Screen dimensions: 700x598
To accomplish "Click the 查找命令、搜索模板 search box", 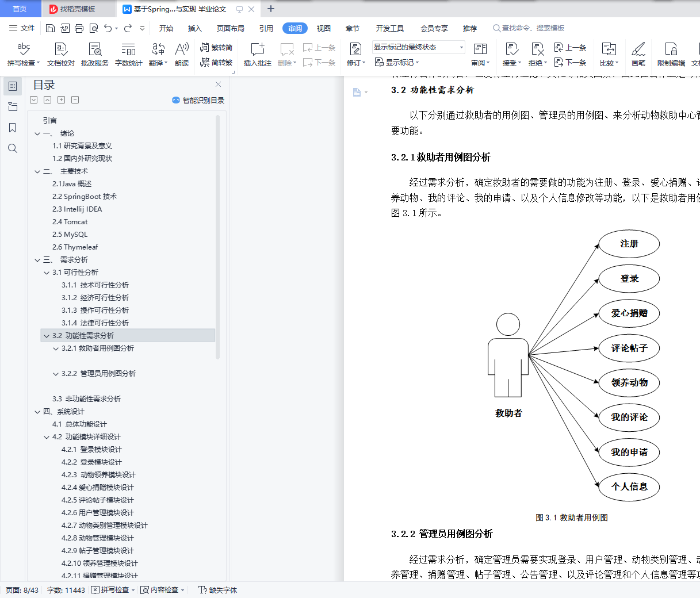I will pos(529,28).
